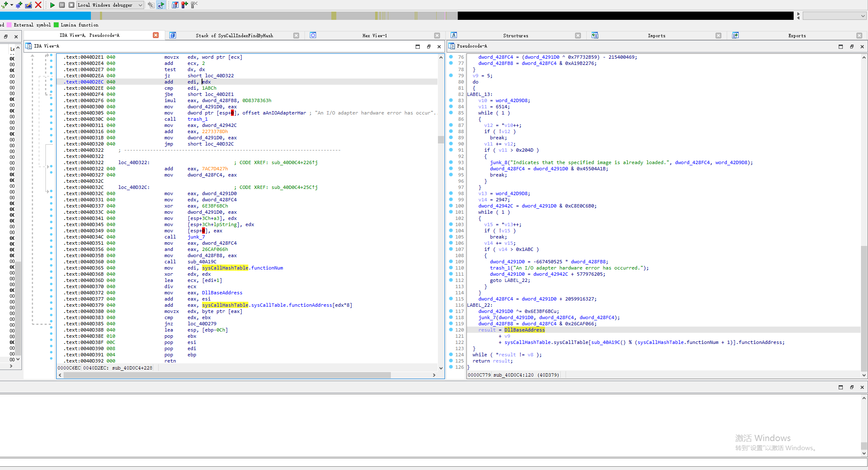
Task: Click the Pseudocode-A panel icon
Action: tap(452, 46)
